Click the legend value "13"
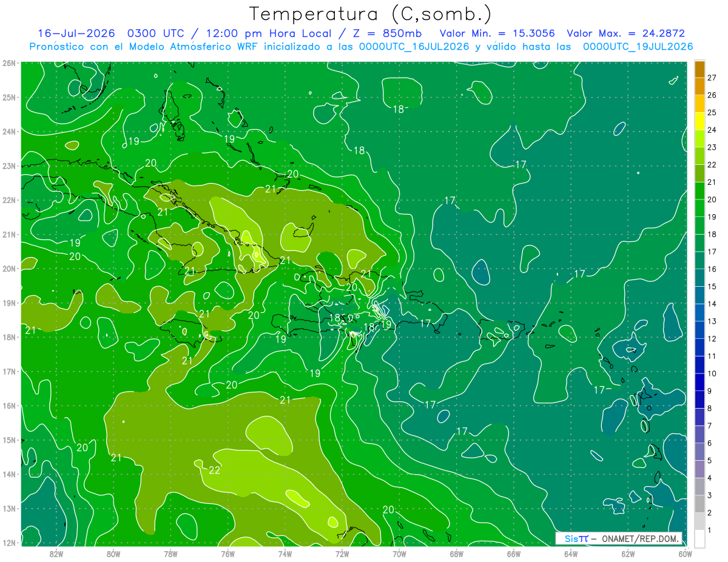 (712, 321)
